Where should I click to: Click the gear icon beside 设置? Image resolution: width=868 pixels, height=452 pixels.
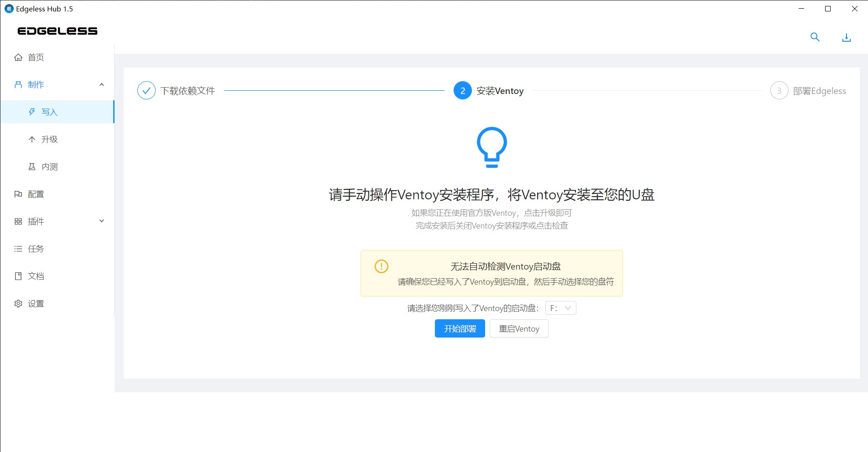coord(18,303)
